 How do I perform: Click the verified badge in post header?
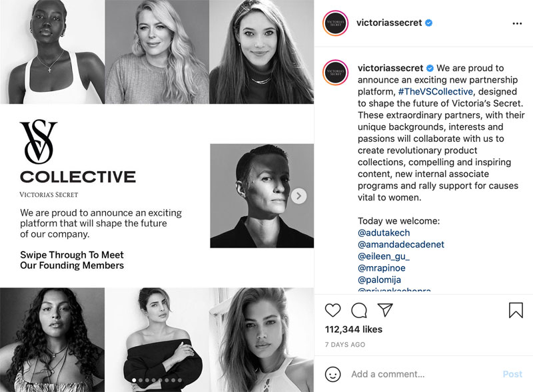[429, 23]
